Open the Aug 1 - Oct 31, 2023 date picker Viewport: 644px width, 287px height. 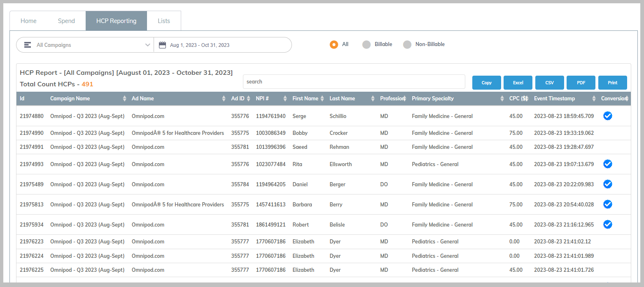click(x=222, y=45)
